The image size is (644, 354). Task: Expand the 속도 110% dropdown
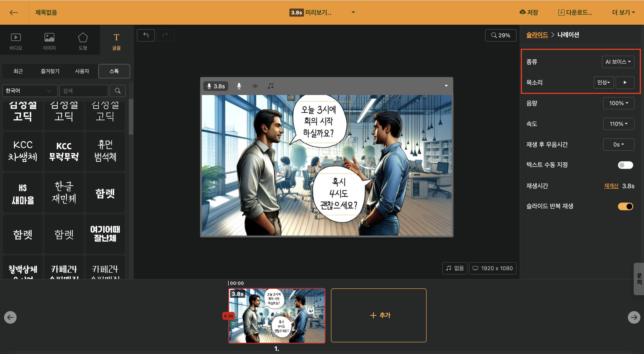pos(618,124)
